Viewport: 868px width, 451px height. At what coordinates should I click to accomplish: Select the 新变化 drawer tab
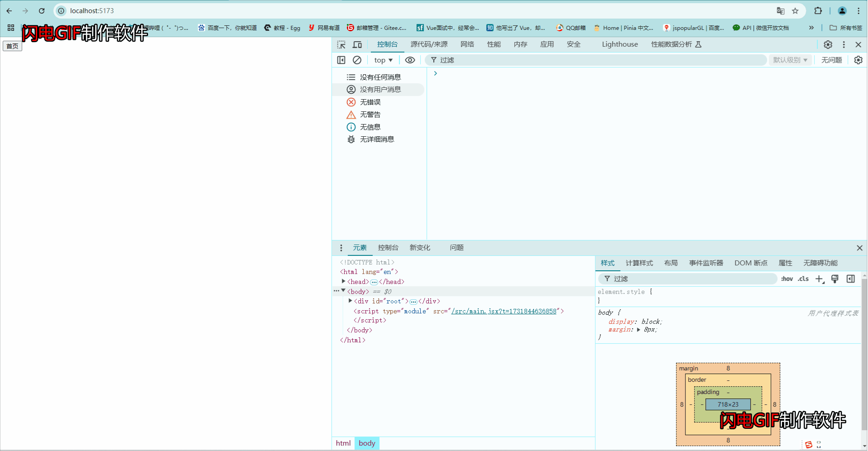tap(420, 248)
